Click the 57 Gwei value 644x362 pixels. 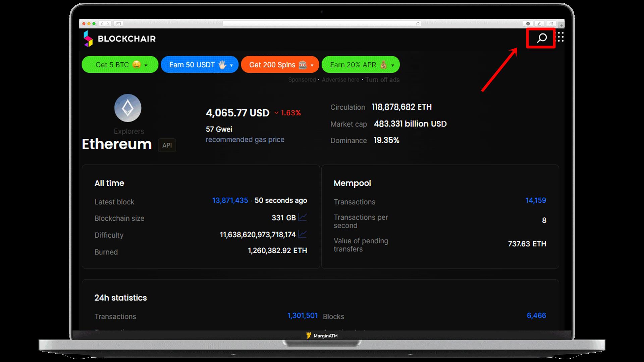(219, 129)
